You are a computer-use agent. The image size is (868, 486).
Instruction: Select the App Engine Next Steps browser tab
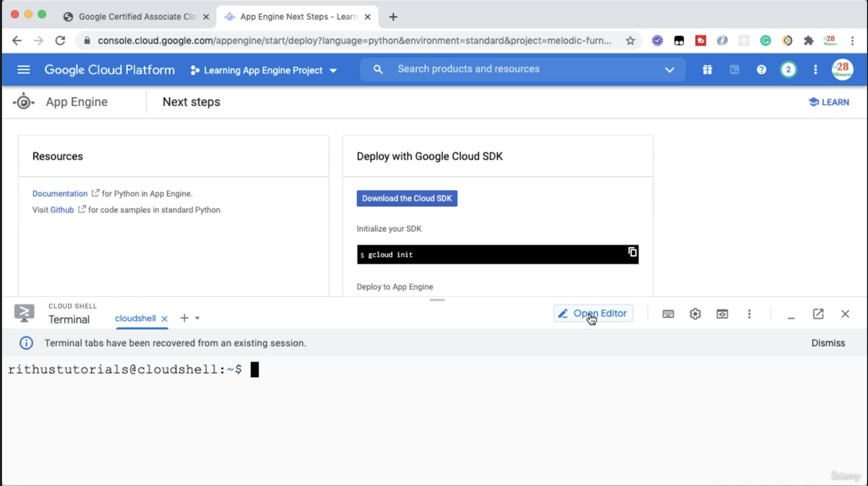[299, 17]
